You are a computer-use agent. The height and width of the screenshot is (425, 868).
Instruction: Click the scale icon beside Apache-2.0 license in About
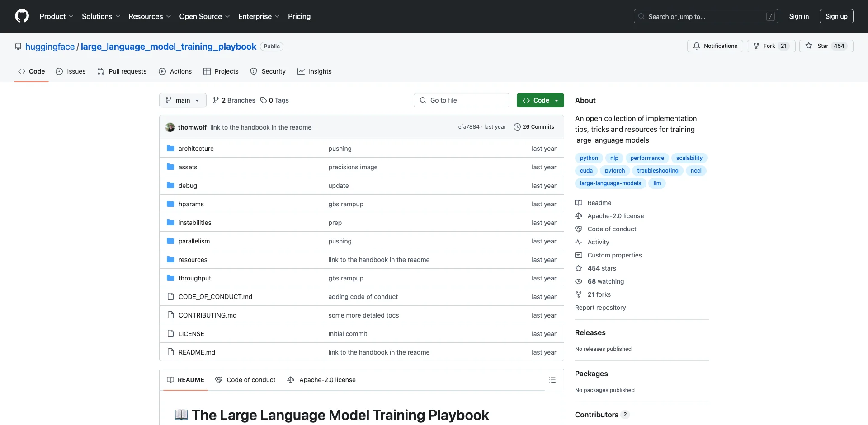pos(579,216)
